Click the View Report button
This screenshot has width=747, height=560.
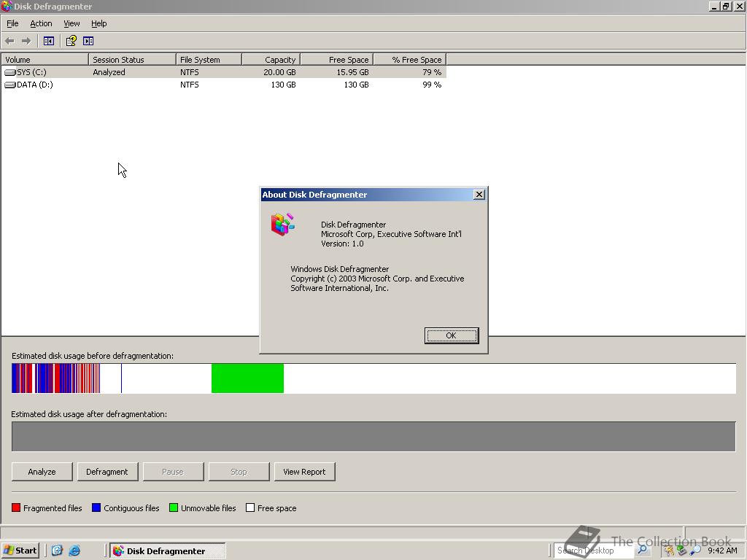click(304, 472)
